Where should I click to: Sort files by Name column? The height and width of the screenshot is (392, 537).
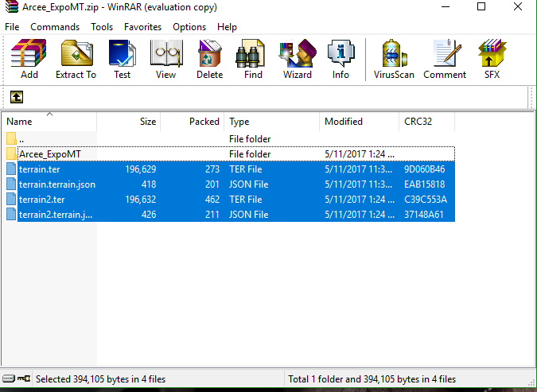48,122
